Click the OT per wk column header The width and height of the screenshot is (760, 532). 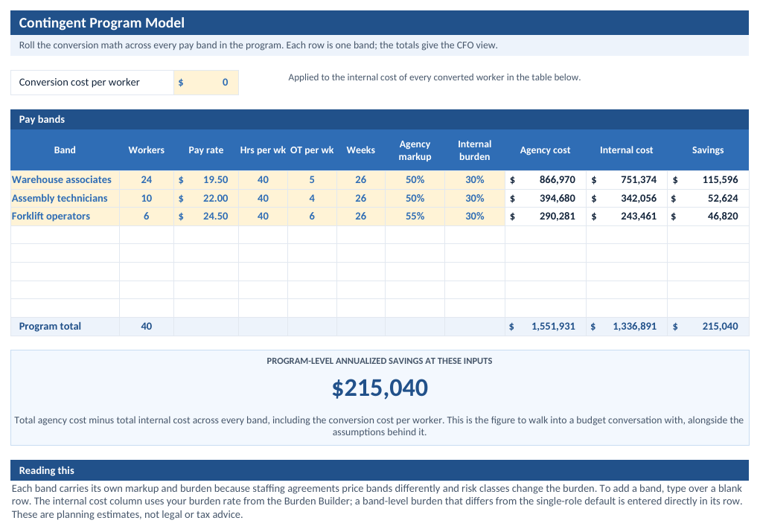click(312, 150)
